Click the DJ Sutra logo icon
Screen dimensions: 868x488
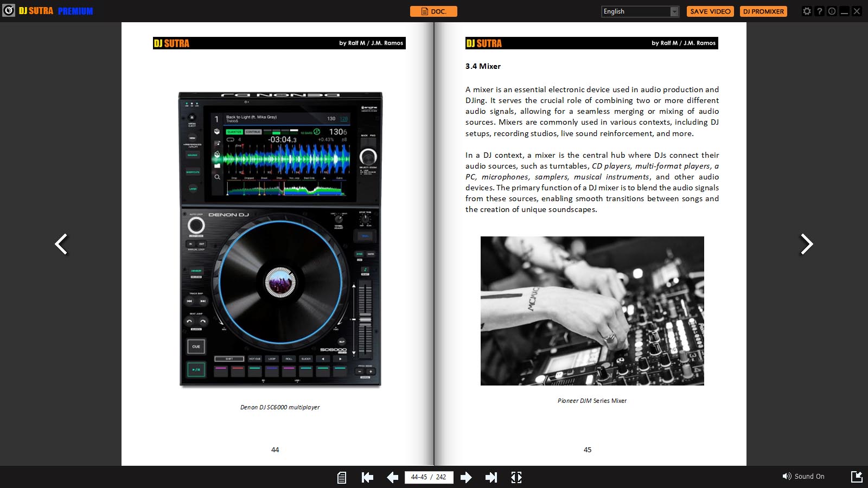click(x=9, y=11)
